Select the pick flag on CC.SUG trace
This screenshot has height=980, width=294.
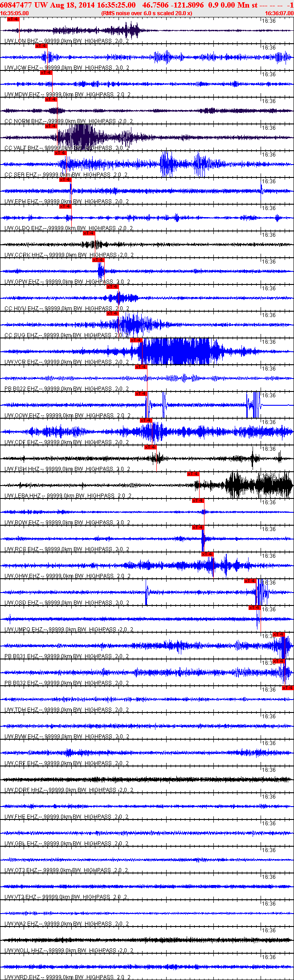pos(112,313)
